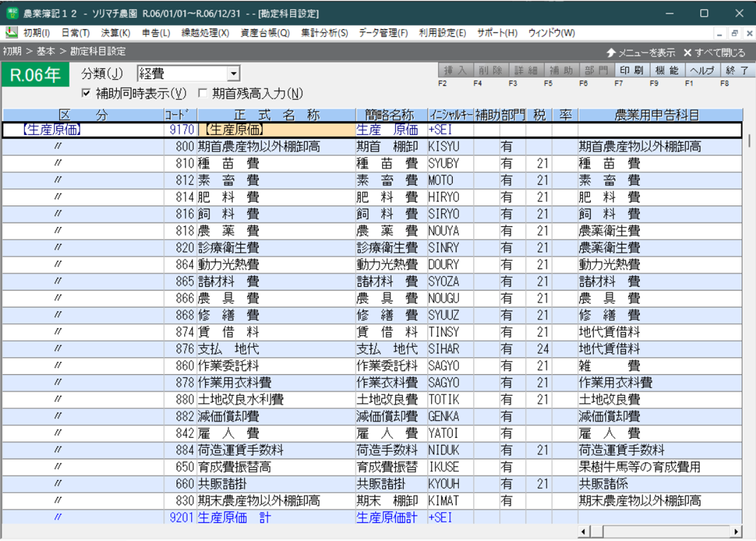Viewport: 756px width, 541px height.
Task: Open the データ管理(F) menu
Action: pos(383,33)
